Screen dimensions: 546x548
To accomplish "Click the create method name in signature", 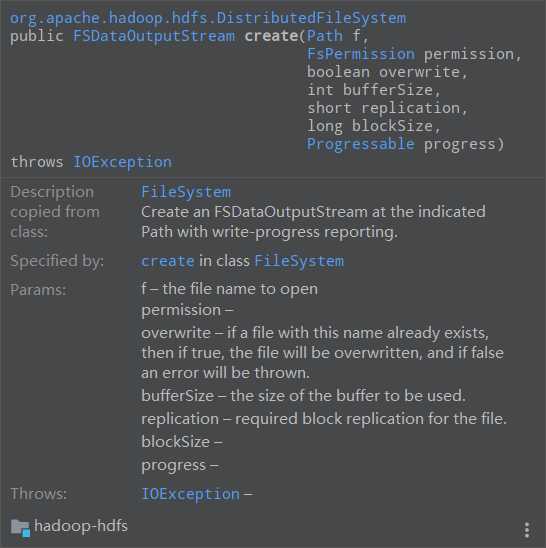I will pos(272,36).
